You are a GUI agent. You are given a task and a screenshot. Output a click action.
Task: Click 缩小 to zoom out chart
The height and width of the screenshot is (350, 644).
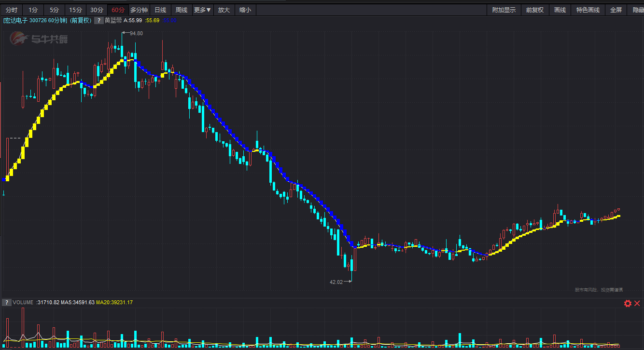(245, 10)
